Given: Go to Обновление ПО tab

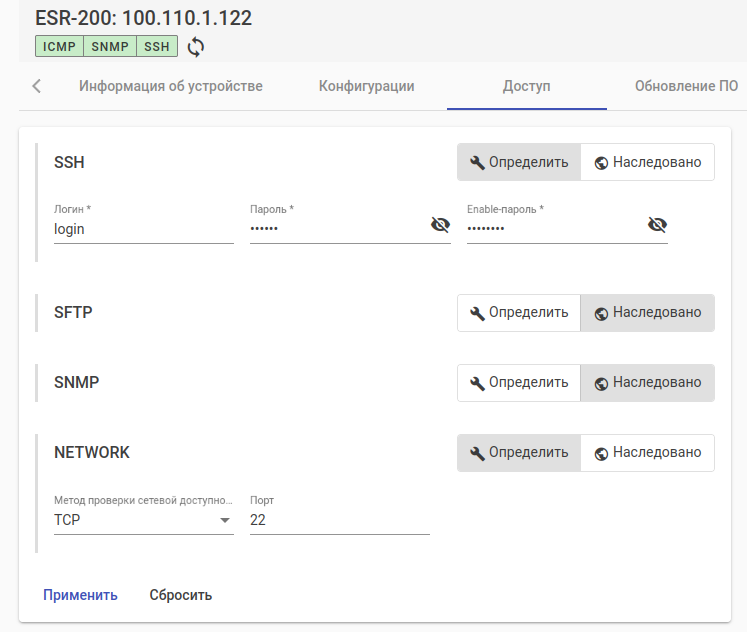Looking at the screenshot, I should click(x=686, y=86).
